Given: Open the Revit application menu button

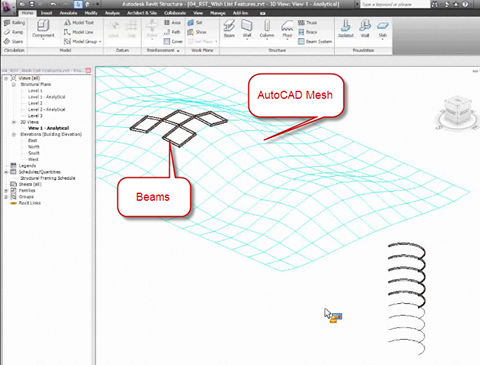Looking at the screenshot, I should [x=7, y=7].
